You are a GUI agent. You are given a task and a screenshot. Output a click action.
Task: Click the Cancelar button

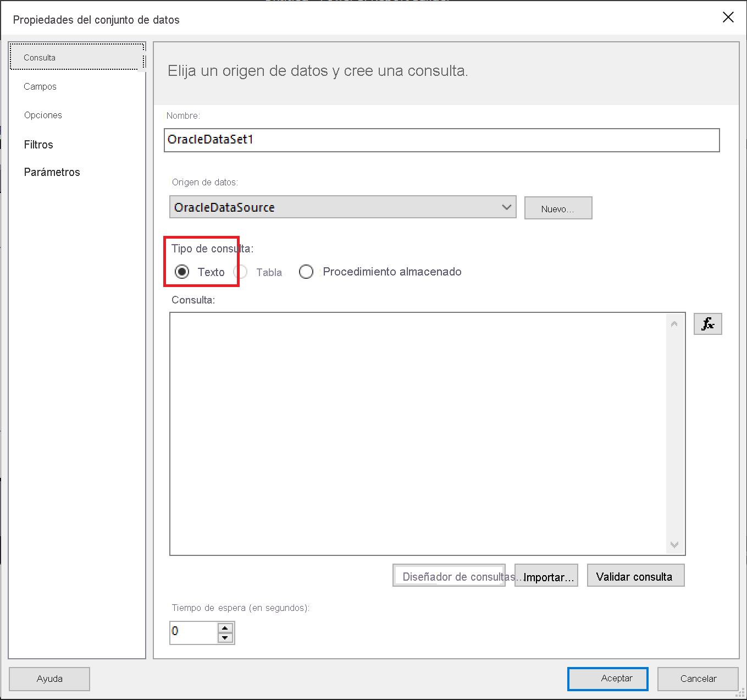point(698,679)
